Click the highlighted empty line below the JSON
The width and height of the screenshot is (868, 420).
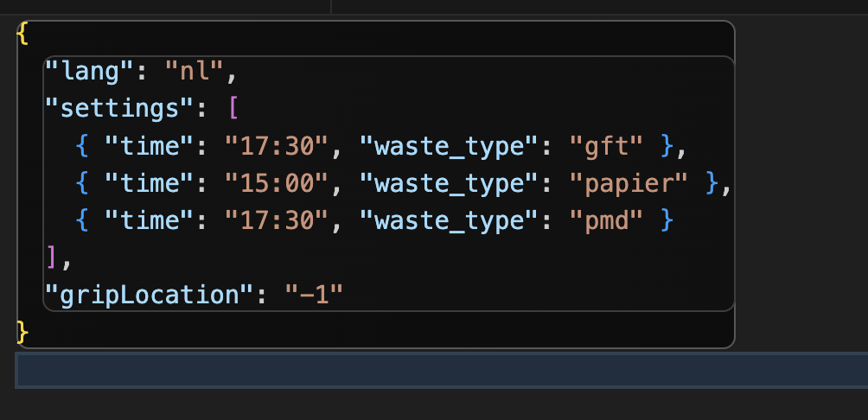click(x=441, y=370)
